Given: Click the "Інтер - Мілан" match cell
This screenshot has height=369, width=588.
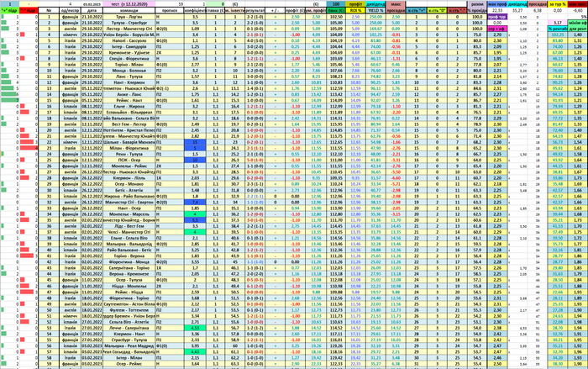Looking at the screenshot, I should coord(129,358).
